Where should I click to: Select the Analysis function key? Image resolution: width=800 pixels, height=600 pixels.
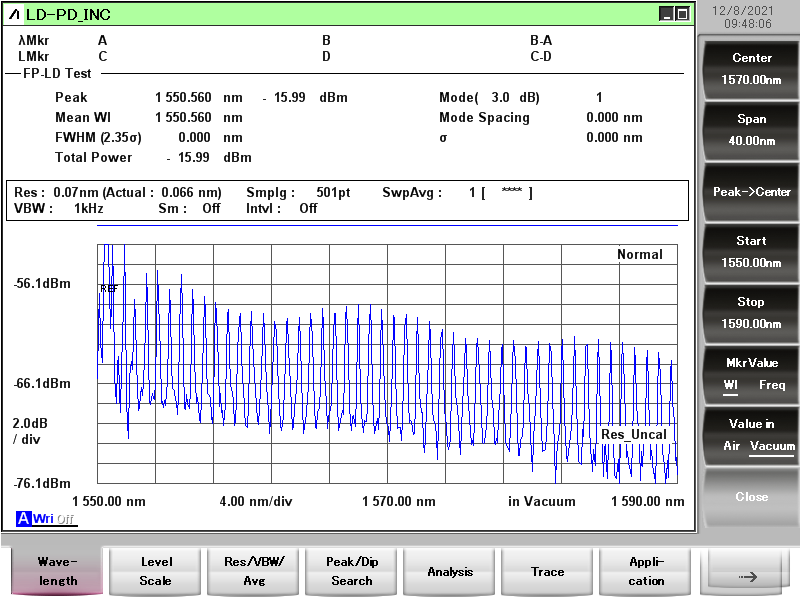[450, 571]
